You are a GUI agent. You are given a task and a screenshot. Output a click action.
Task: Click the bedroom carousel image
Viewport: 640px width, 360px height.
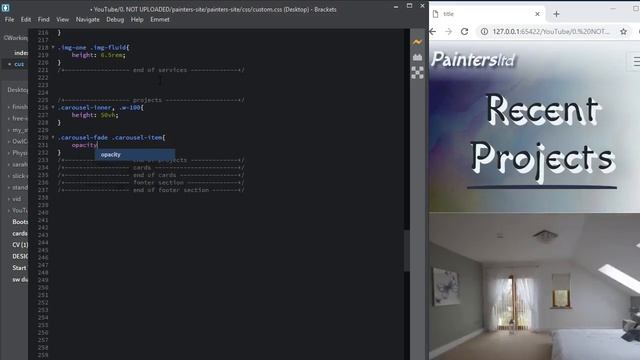(534, 286)
